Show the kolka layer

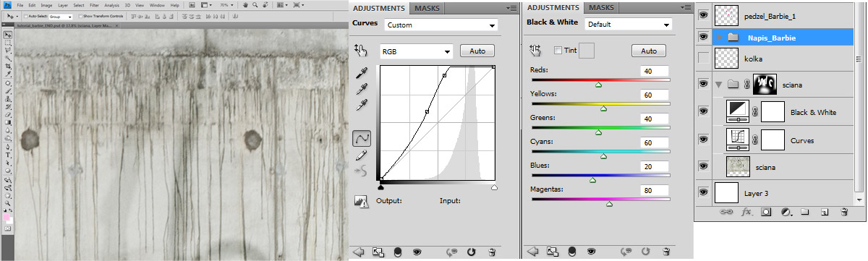point(704,59)
